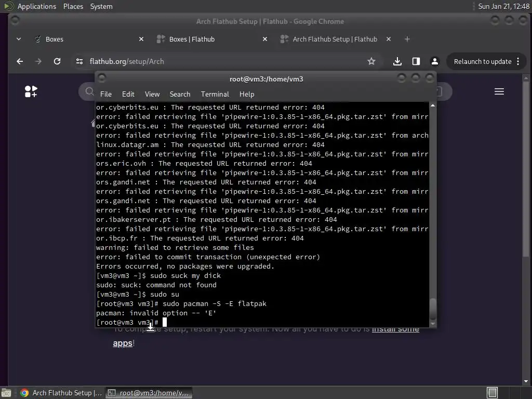The image size is (532, 399).
Task: Open a new Chrome tab
Action: (x=407, y=39)
